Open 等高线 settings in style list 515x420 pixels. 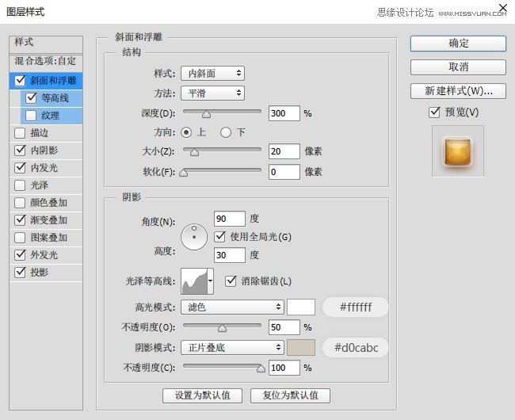tap(55, 97)
